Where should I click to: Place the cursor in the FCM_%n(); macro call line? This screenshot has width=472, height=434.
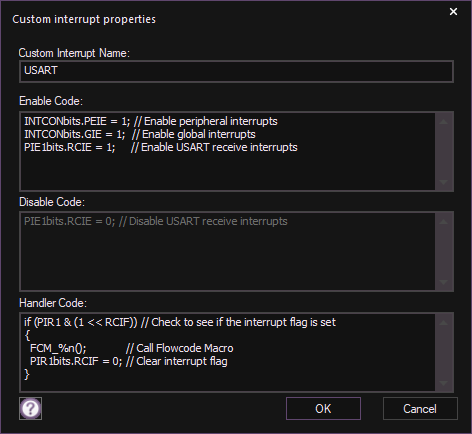(x=131, y=348)
